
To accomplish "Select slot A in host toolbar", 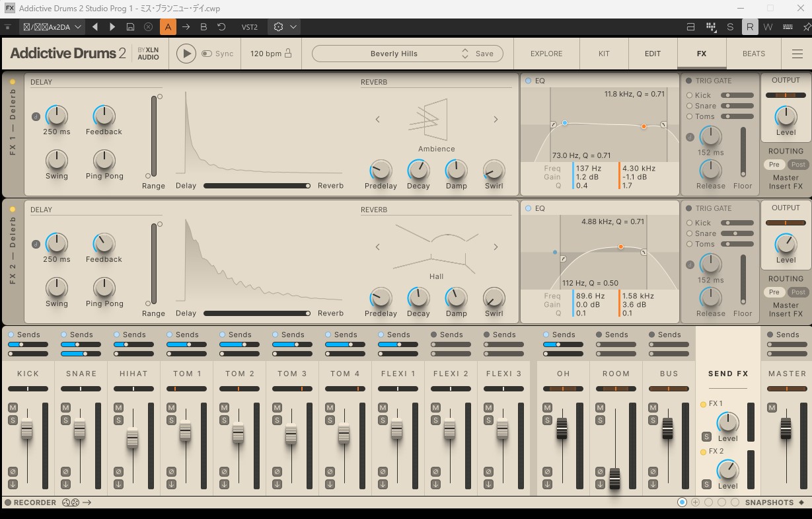I will coord(168,27).
